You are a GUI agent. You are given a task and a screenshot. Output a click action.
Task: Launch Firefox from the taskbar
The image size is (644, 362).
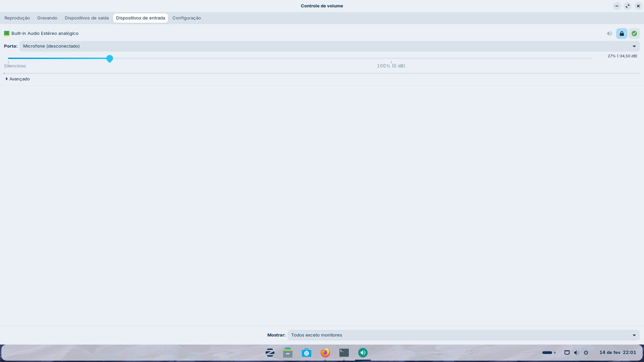tap(325, 353)
